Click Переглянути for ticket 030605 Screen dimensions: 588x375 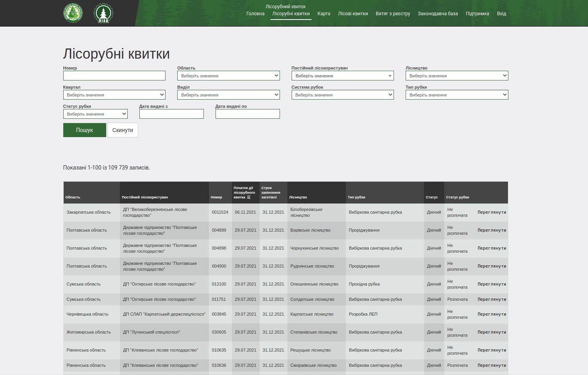click(492, 332)
